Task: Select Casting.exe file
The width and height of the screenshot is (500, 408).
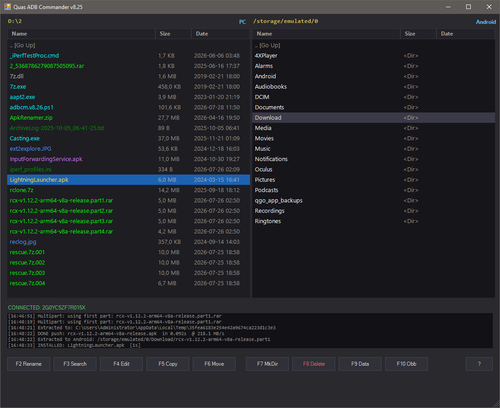Action: [128, 138]
